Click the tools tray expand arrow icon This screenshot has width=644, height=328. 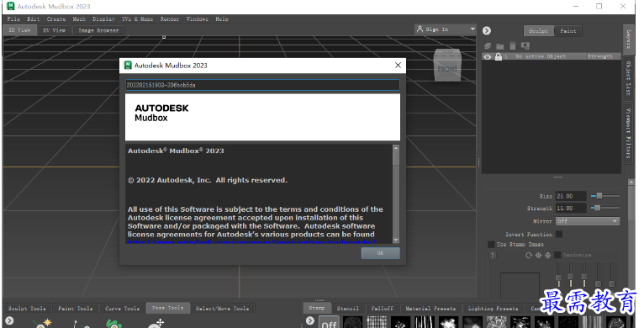point(9,320)
